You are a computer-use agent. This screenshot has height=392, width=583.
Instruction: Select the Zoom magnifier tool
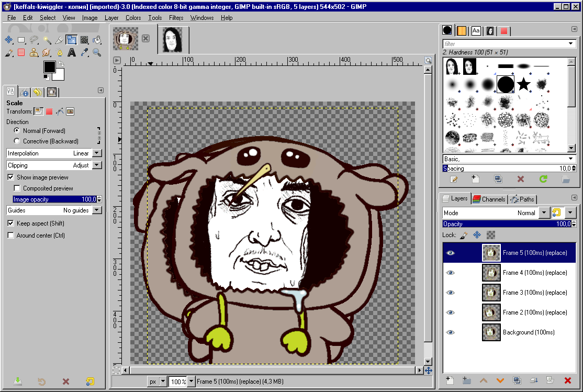coord(97,52)
